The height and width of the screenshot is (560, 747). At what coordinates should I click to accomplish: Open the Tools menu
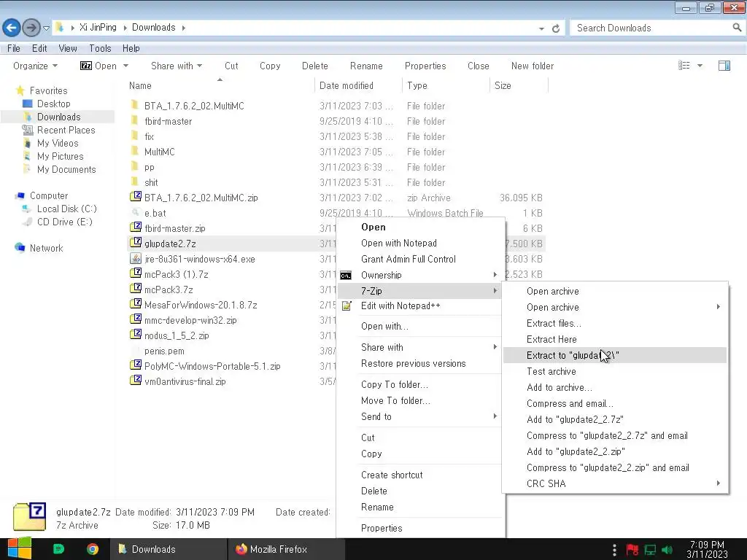(100, 48)
